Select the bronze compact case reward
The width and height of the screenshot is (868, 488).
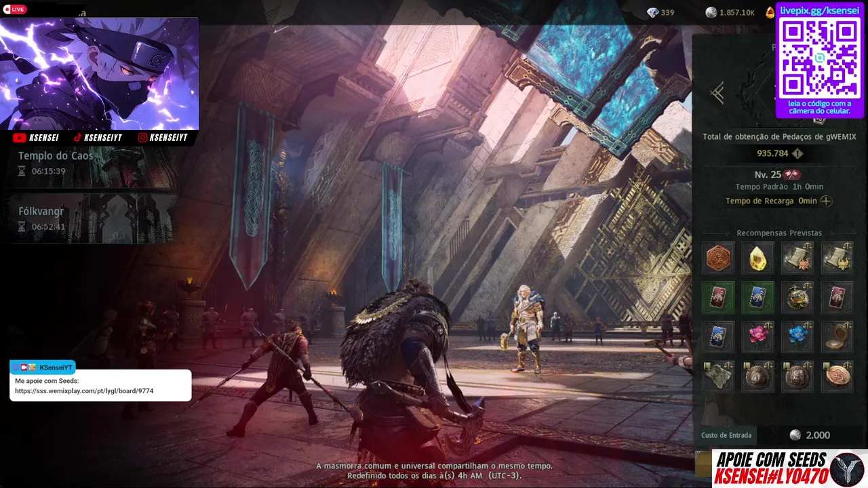tap(837, 337)
